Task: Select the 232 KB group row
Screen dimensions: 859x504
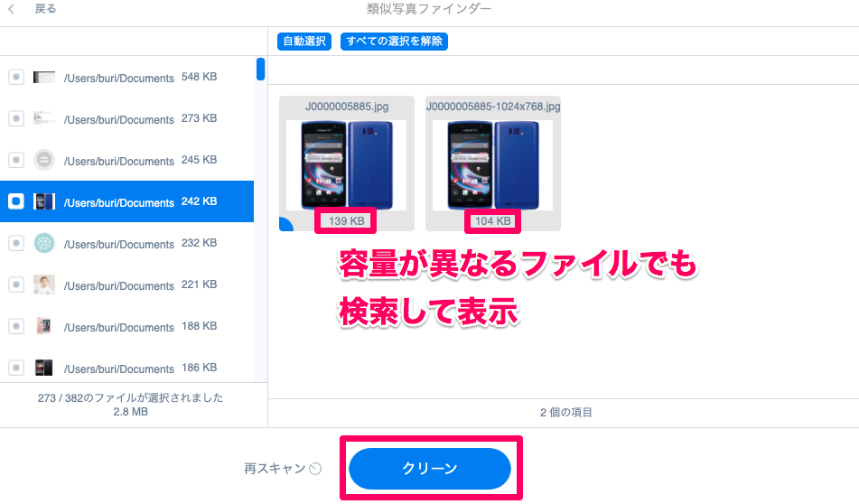Action: 126,243
